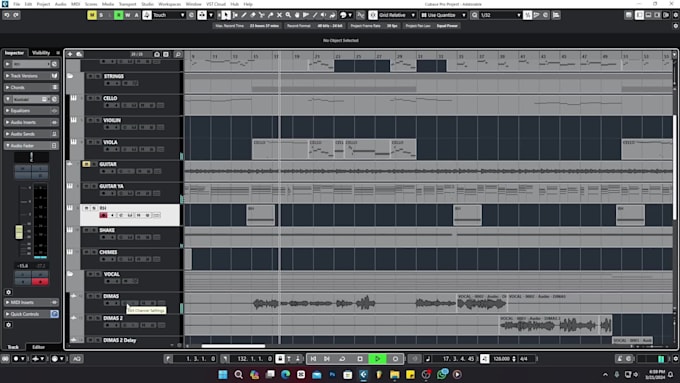Image resolution: width=680 pixels, height=383 pixels.
Task: Redo with the toolbar redo arrow
Action: 16,15
